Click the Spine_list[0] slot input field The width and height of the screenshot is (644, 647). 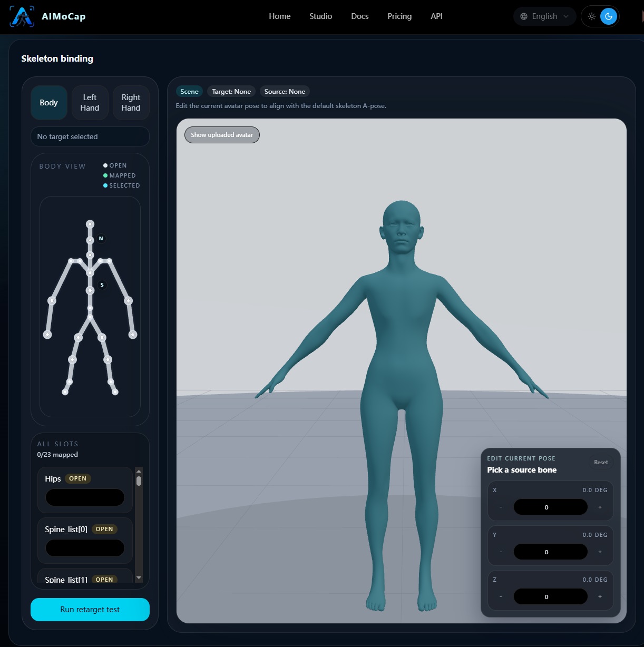(85, 548)
